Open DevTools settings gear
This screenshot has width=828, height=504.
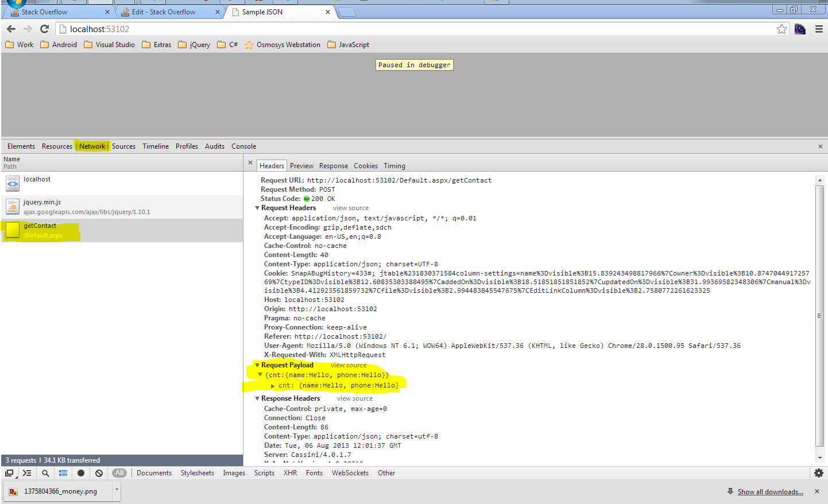click(819, 473)
